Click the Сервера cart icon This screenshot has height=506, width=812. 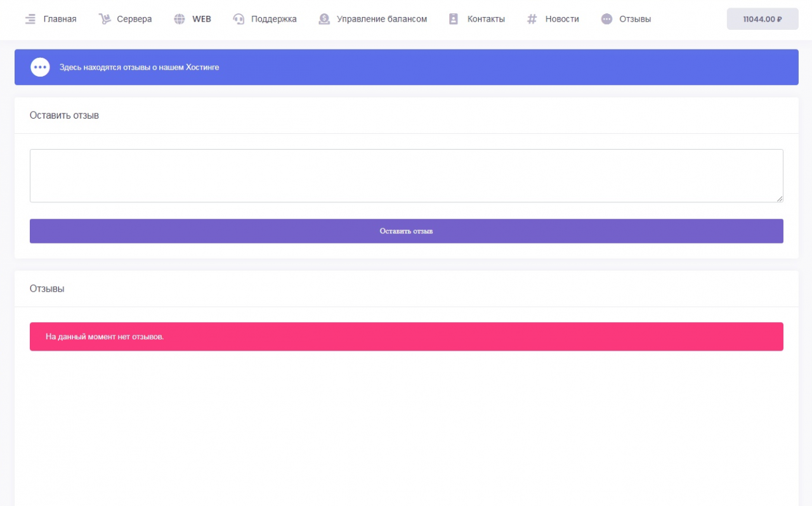105,19
